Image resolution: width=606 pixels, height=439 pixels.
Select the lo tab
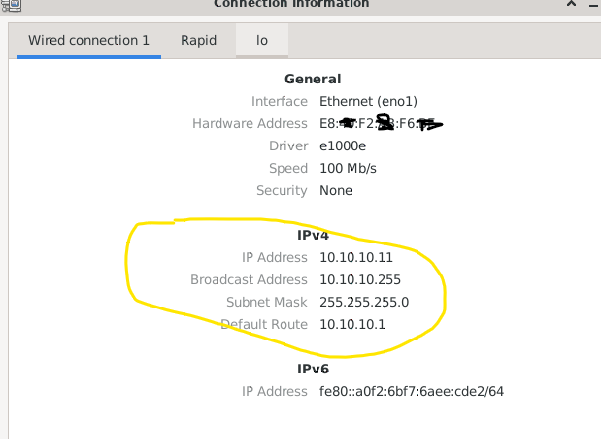262,40
